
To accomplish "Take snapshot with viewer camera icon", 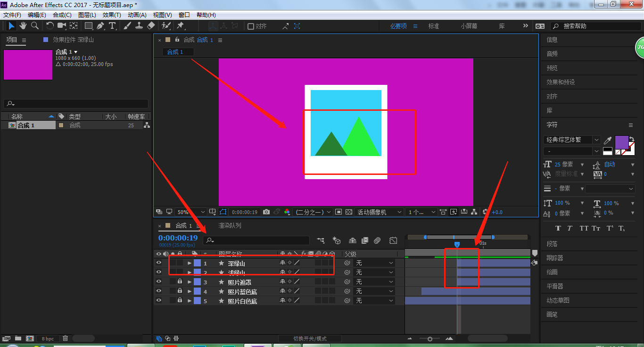I will (x=266, y=212).
